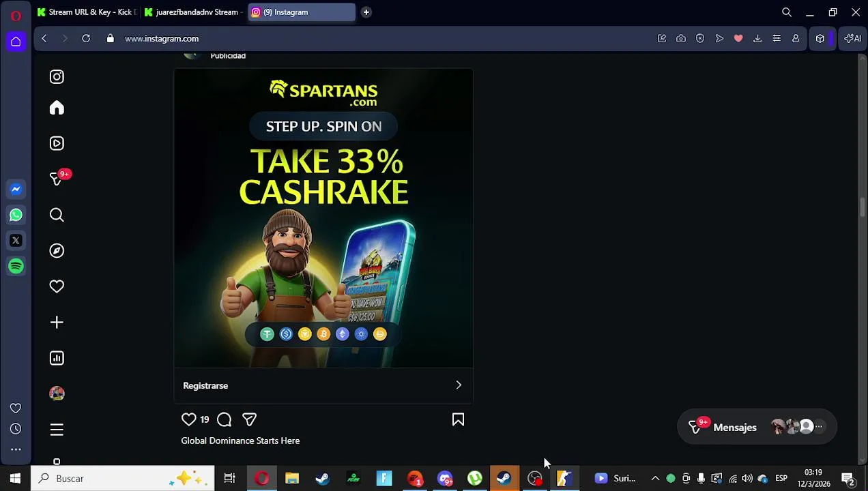Focus the Buscar taskbar search box
Screen dimensions: 868x491
123,479
